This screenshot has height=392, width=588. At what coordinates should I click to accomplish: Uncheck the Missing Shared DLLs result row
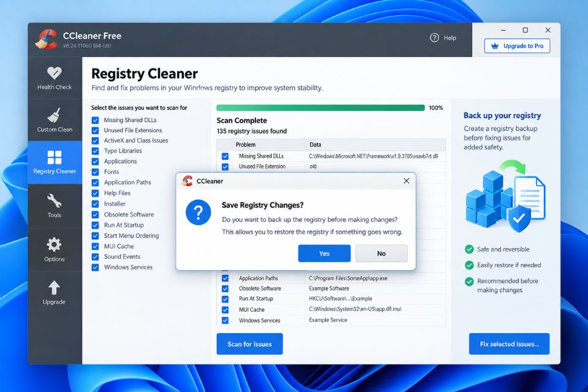[x=225, y=156]
